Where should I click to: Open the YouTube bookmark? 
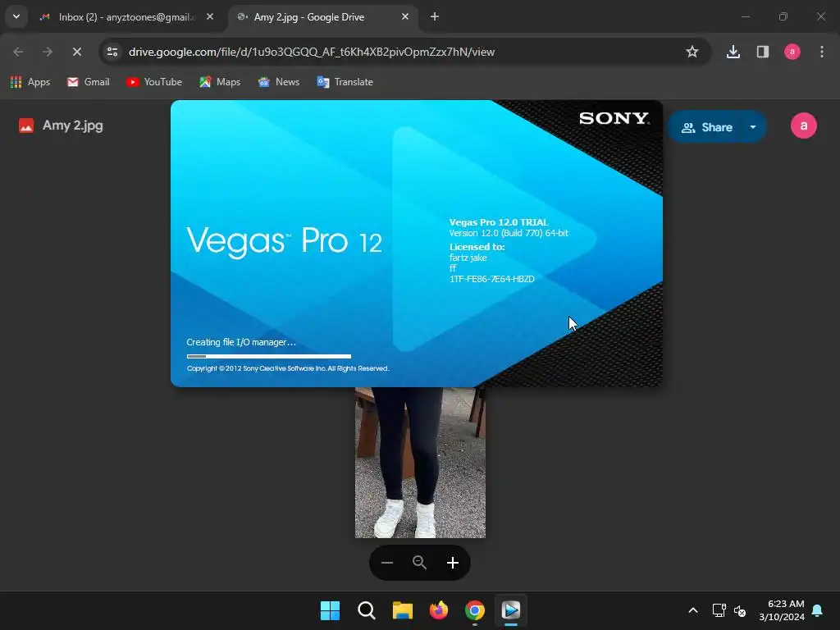[154, 82]
